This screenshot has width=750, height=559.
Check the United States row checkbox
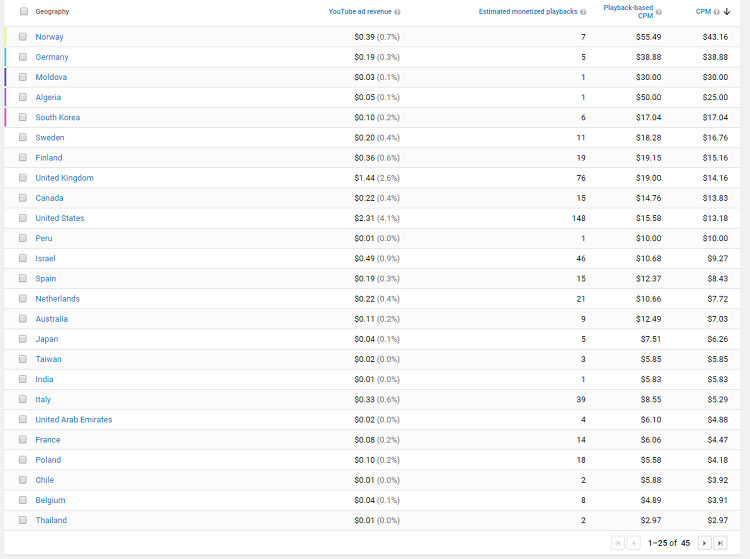[22, 218]
